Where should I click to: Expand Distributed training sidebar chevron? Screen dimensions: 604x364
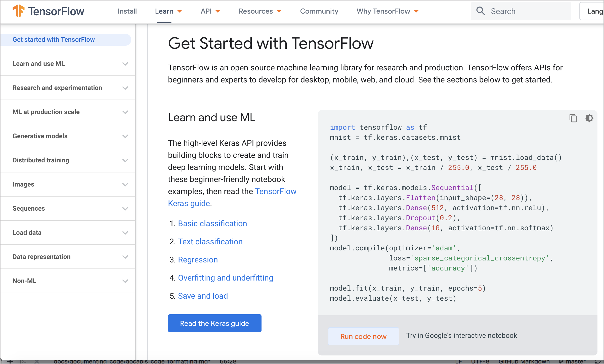click(125, 160)
